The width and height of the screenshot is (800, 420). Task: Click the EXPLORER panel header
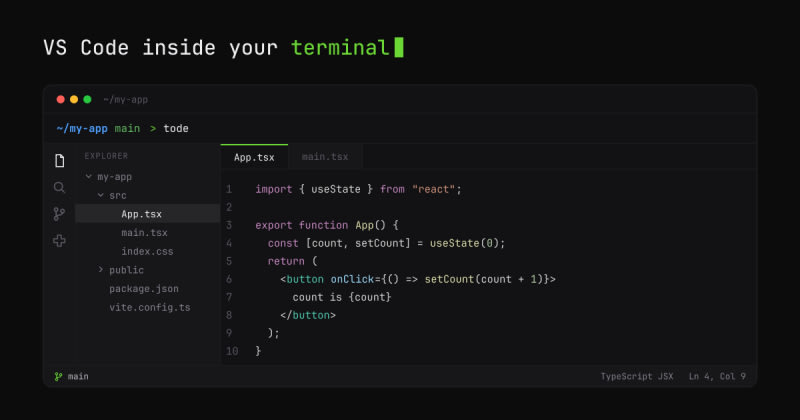coord(106,156)
